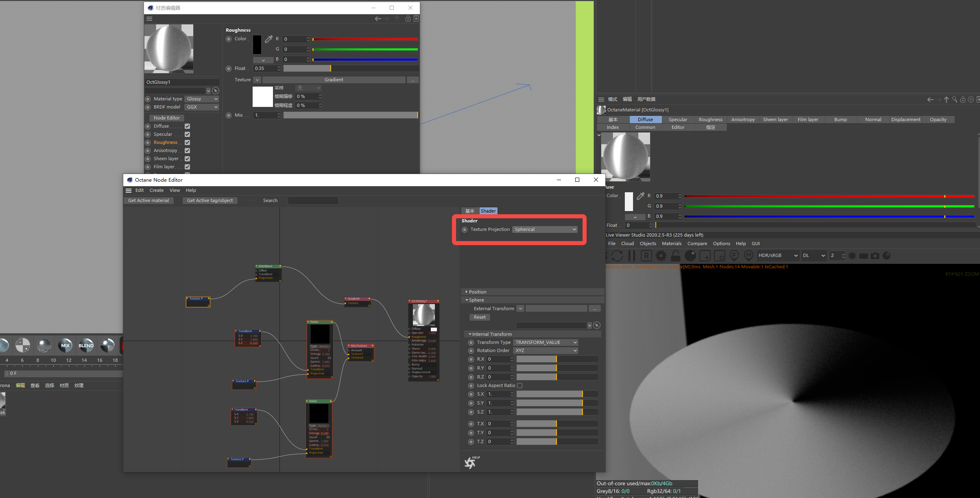The height and width of the screenshot is (498, 980).
Task: Open the Create menu in Node Editor
Action: 156,190
